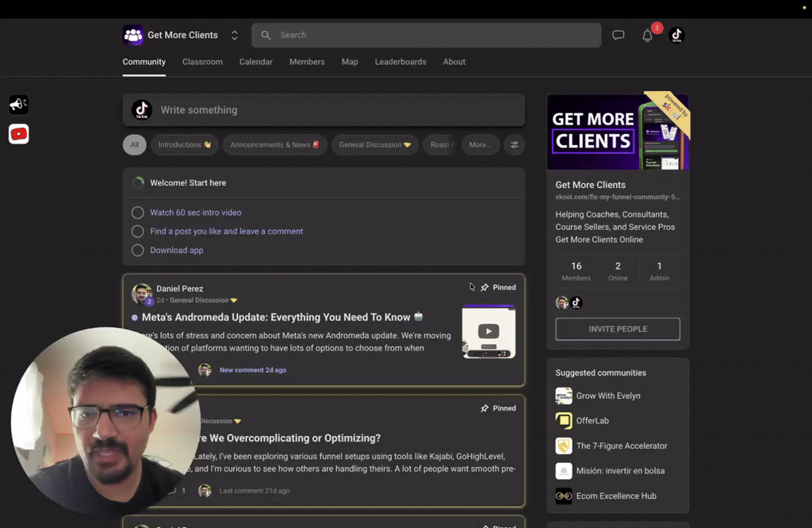Switch to the About tab
The height and width of the screenshot is (528, 812).
coord(454,62)
